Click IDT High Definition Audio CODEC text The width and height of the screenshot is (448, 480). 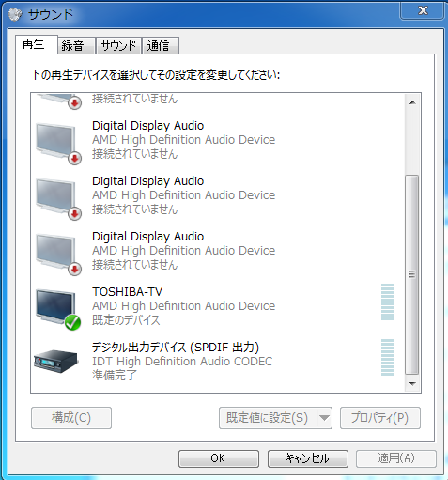182,362
